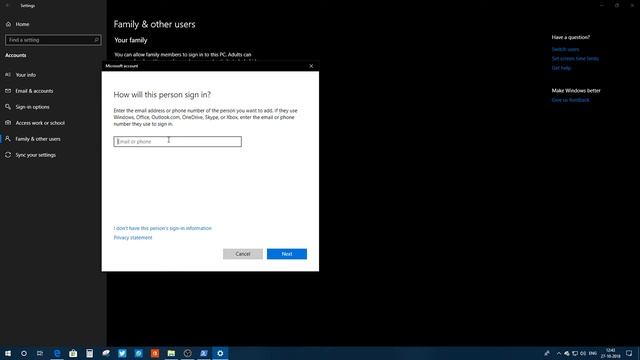Click the Home icon in Settings sidebar
Viewport: 640px width, 360px height.
coord(8,24)
